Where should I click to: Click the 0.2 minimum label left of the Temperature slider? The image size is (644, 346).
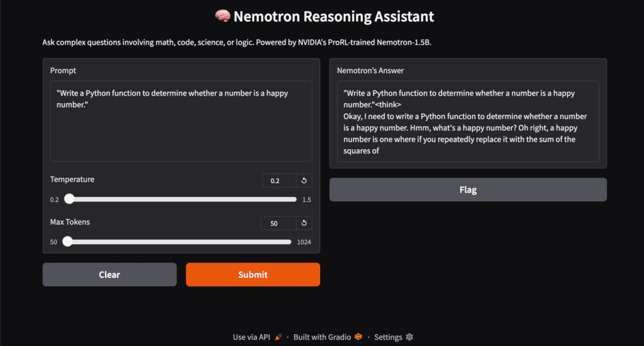55,199
